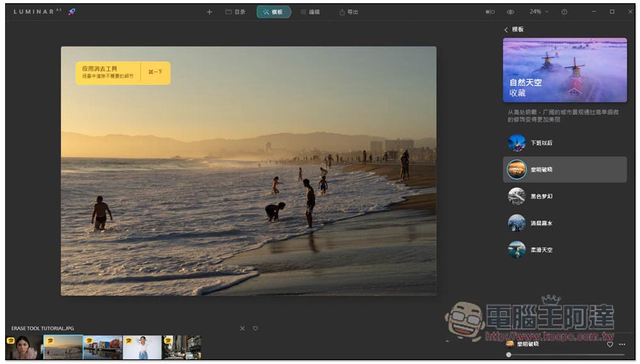Toggle the before/after compare icon
Image resolution: width=640 pixels, height=364 pixels.
pos(490,12)
